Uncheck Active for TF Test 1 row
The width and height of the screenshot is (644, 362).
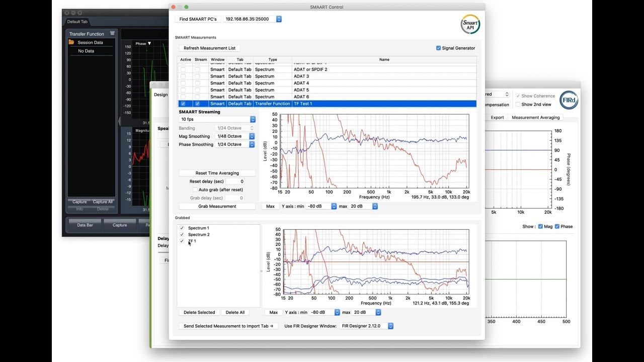click(183, 104)
